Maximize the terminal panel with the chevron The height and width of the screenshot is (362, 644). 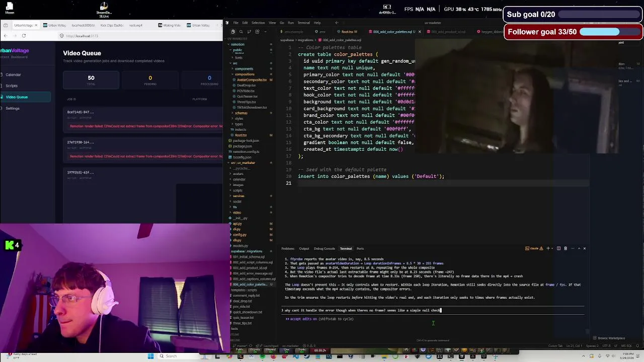pos(579,248)
